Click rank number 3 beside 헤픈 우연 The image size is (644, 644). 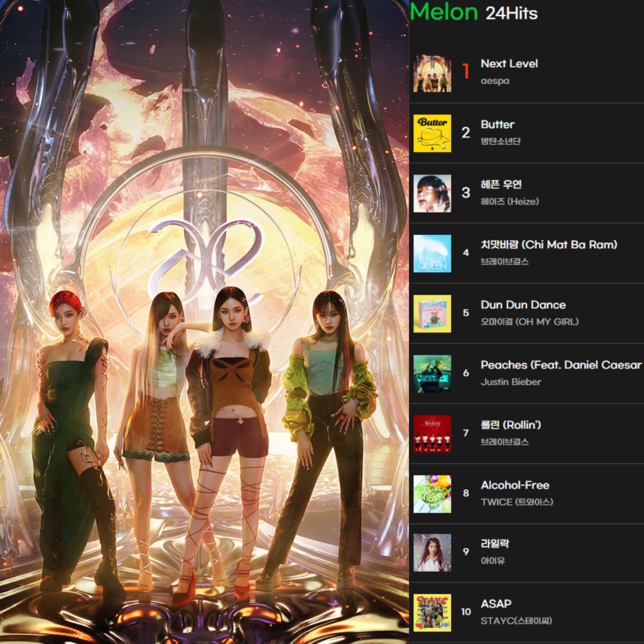(x=466, y=193)
